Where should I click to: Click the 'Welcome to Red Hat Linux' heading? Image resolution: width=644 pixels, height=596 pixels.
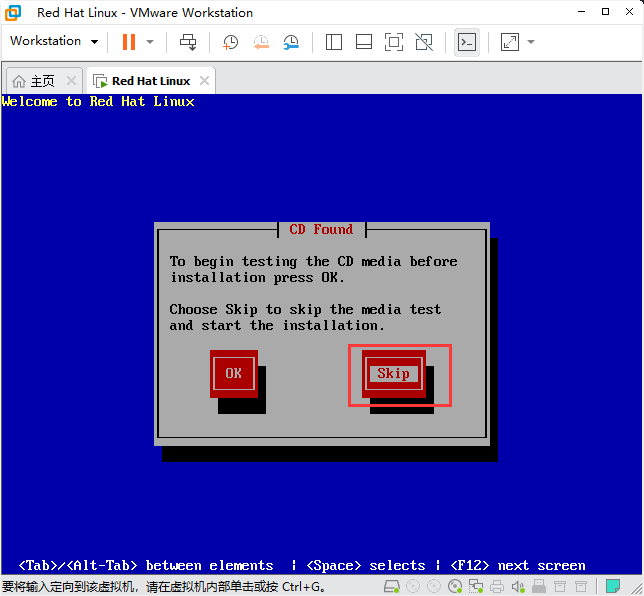point(98,101)
